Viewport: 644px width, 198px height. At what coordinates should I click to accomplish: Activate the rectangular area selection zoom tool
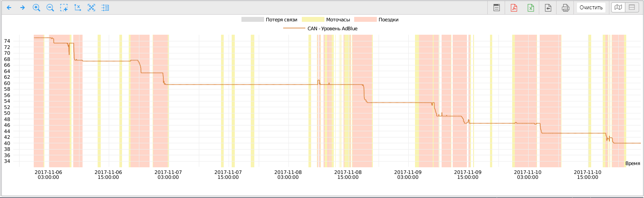[64, 8]
